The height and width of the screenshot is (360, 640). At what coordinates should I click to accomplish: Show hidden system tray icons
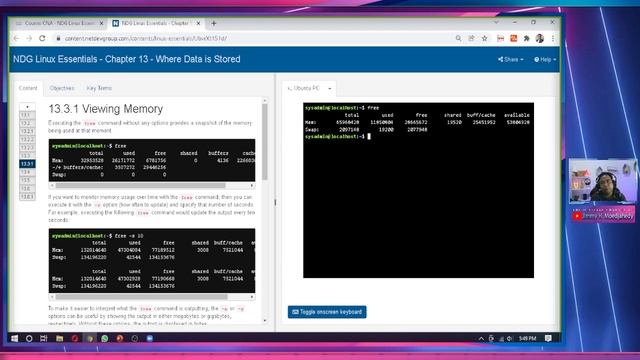[x=481, y=338]
